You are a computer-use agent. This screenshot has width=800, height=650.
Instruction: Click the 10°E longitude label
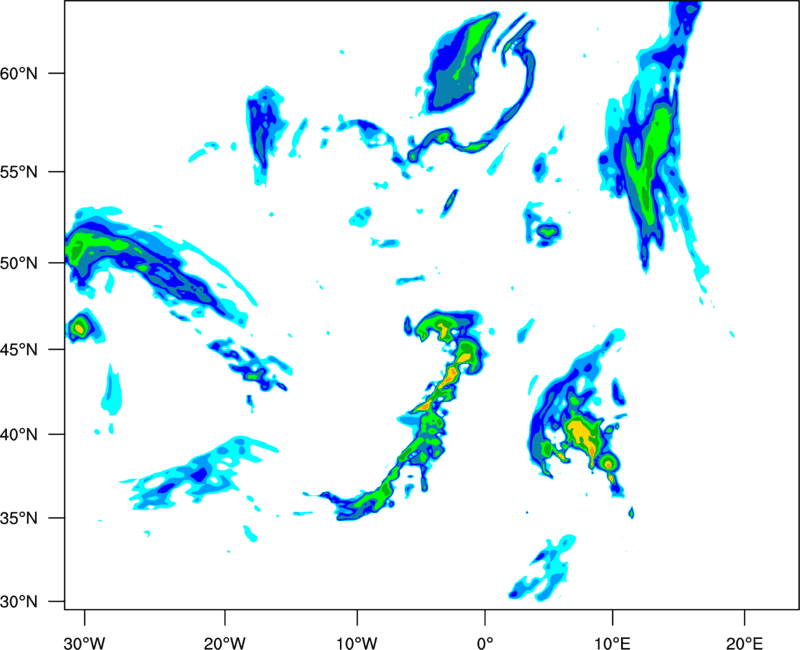click(611, 643)
